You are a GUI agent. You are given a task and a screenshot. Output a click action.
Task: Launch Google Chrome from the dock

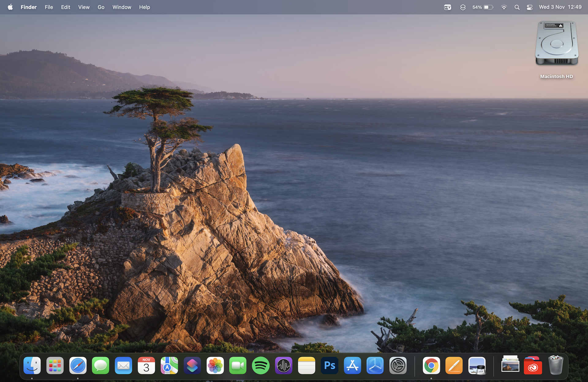click(431, 365)
